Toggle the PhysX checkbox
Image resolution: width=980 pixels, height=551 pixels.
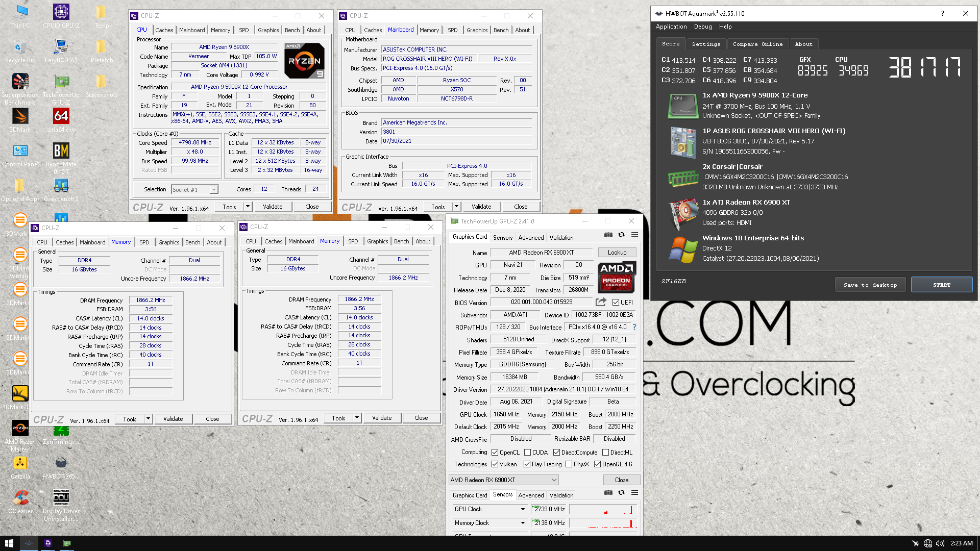point(569,464)
